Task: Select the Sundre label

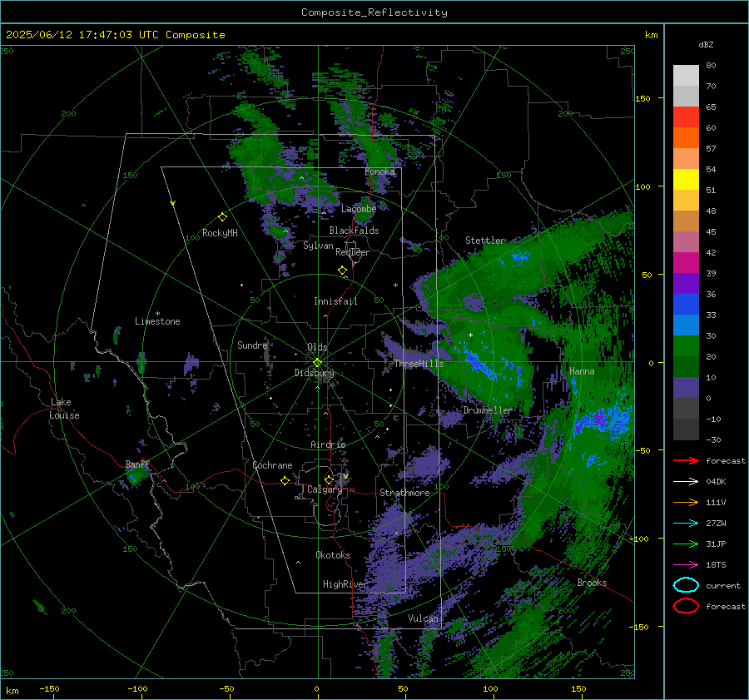Action: click(x=252, y=345)
